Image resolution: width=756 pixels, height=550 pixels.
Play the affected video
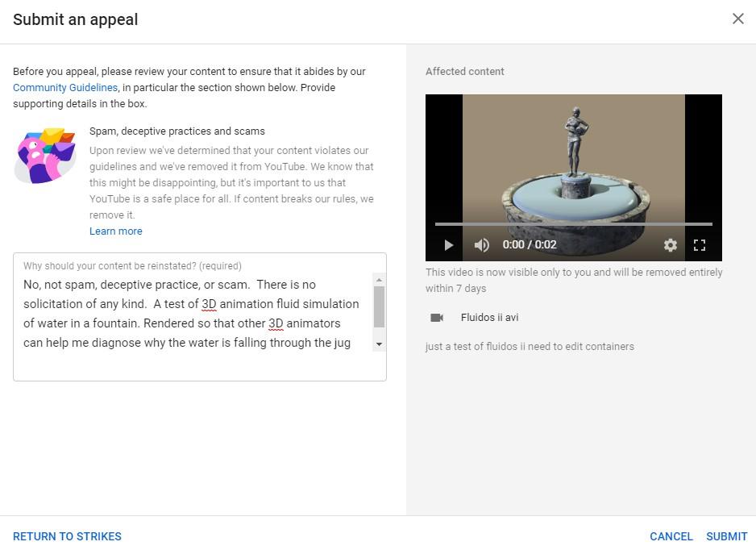tap(448, 245)
